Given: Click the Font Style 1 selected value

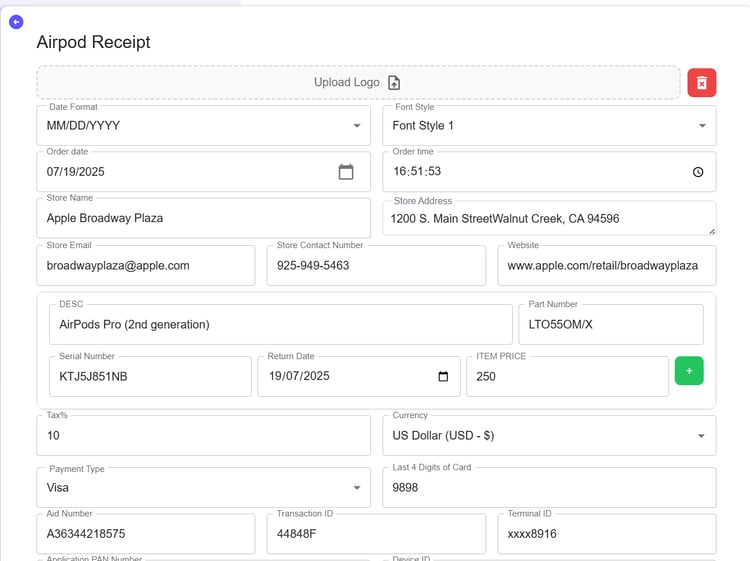Looking at the screenshot, I should pyautogui.click(x=423, y=125).
